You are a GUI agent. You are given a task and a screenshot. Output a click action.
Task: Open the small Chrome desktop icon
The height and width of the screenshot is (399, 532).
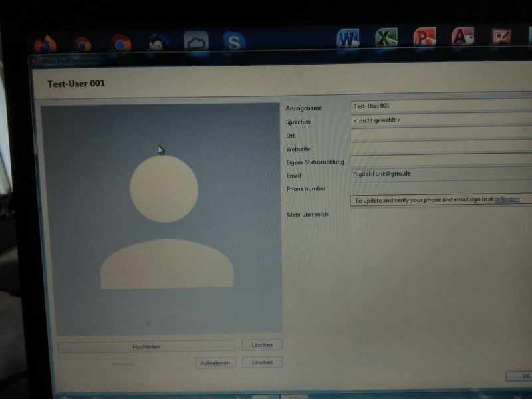[x=82, y=44]
